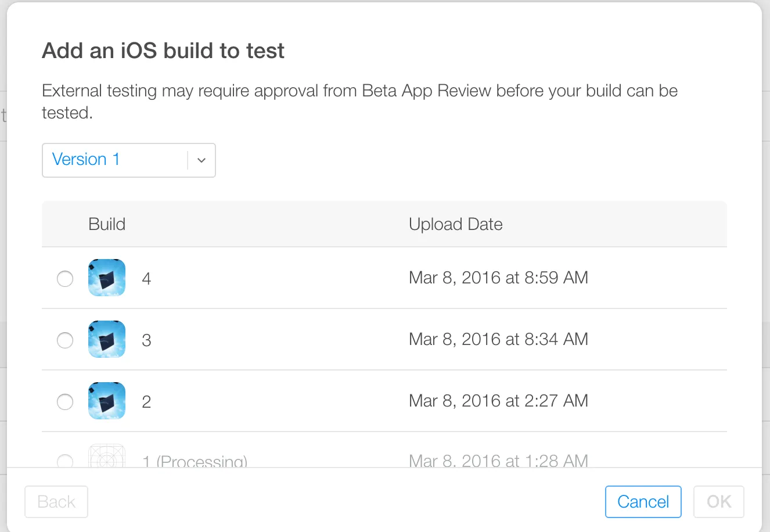This screenshot has height=532, width=770.
Task: Click the Upload Date column header
Action: 455,224
